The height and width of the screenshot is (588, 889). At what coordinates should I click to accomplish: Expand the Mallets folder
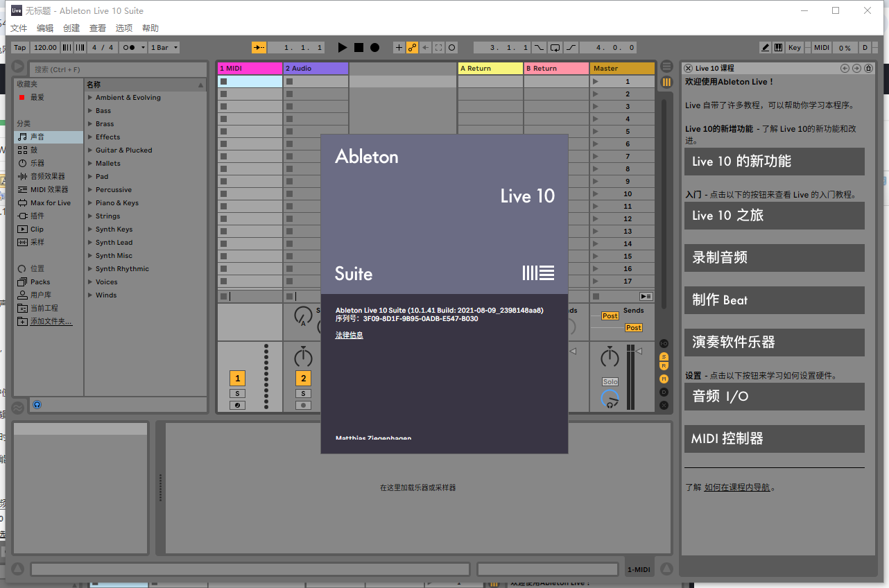pos(90,164)
